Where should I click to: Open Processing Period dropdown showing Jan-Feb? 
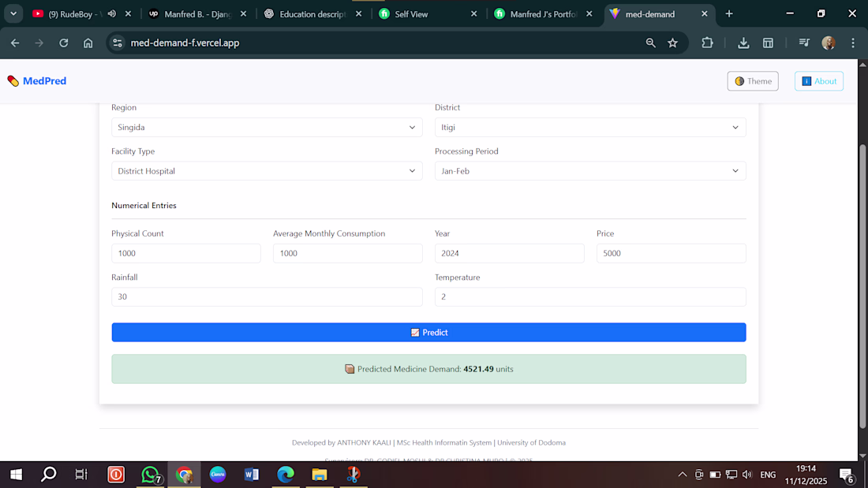(x=590, y=171)
